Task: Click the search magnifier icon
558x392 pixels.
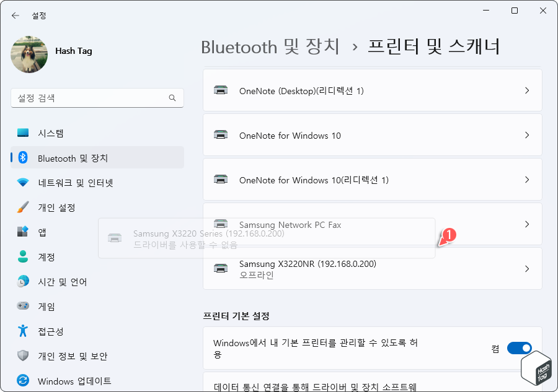Action: click(x=174, y=98)
